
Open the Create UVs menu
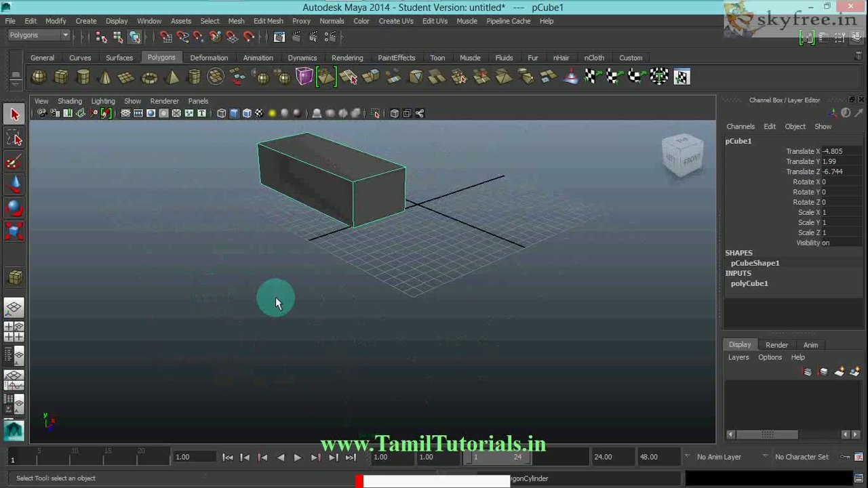(x=396, y=21)
